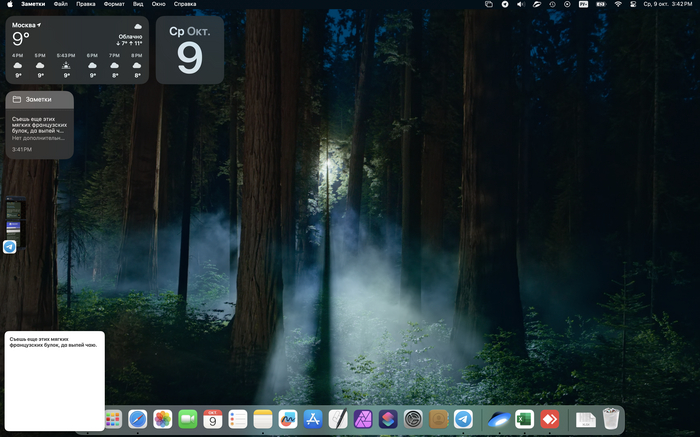The image size is (700, 437).
Task: Open the Формат menu
Action: point(114,4)
